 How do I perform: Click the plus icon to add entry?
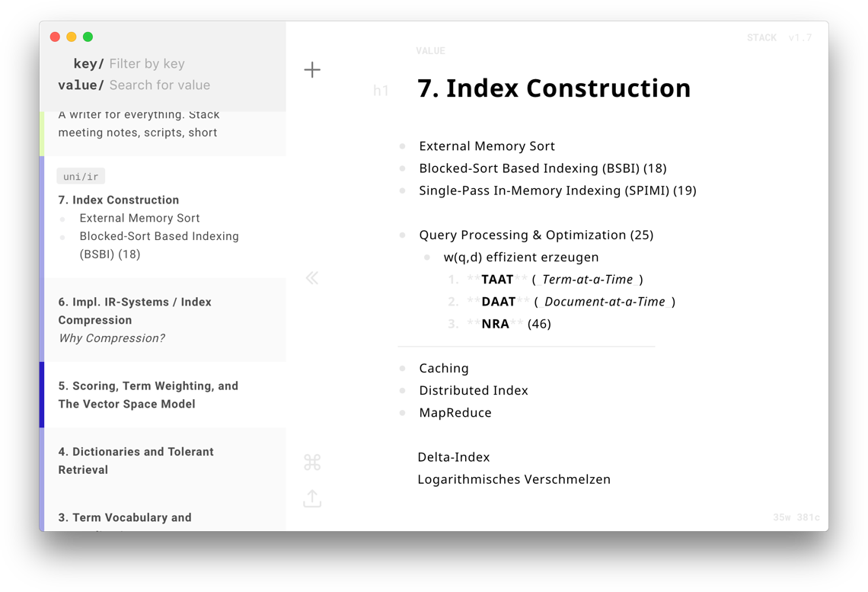click(x=312, y=70)
